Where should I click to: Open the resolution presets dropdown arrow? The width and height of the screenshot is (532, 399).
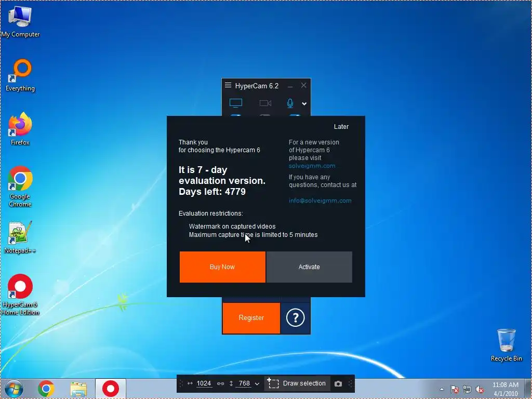(x=257, y=384)
